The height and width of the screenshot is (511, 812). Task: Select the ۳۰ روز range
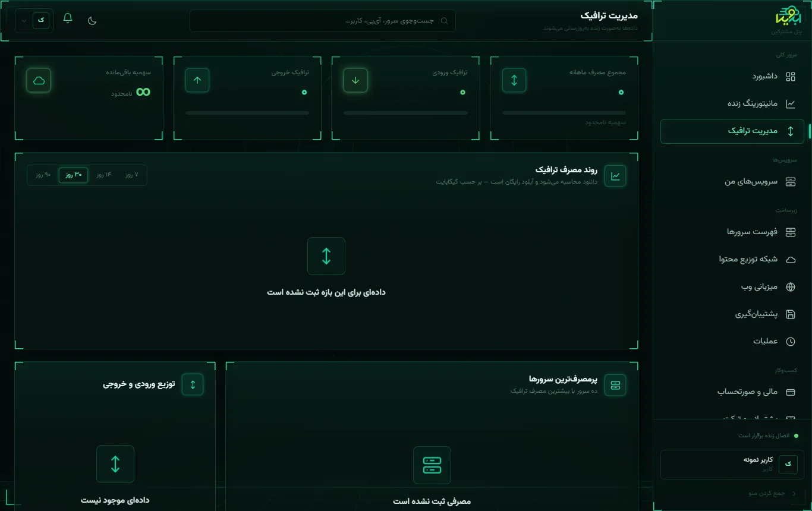point(74,175)
